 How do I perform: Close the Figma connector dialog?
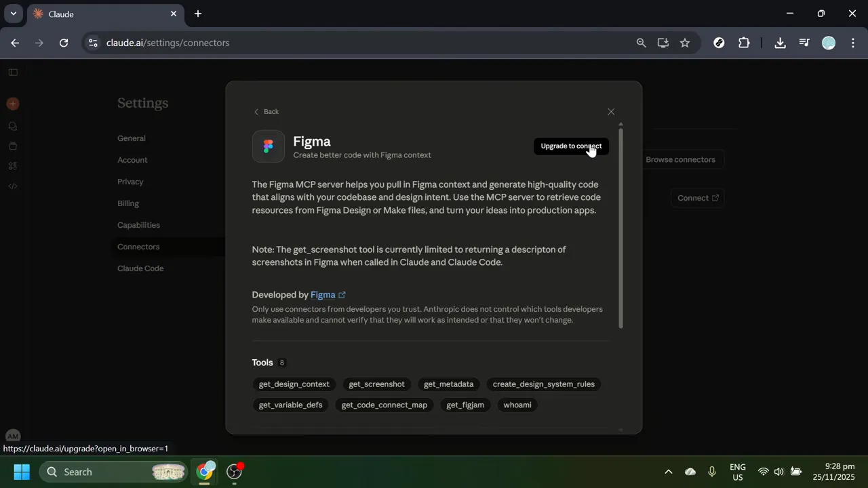pos(611,112)
